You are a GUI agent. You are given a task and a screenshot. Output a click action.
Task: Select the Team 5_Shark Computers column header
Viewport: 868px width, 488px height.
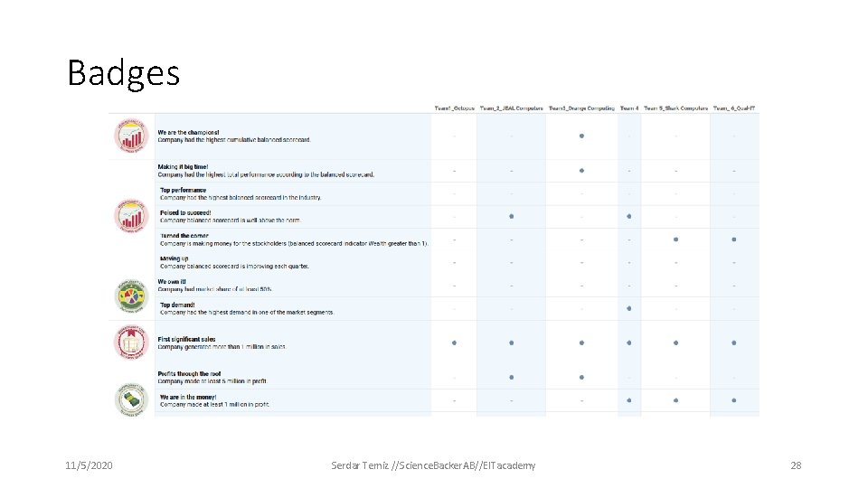coord(675,108)
